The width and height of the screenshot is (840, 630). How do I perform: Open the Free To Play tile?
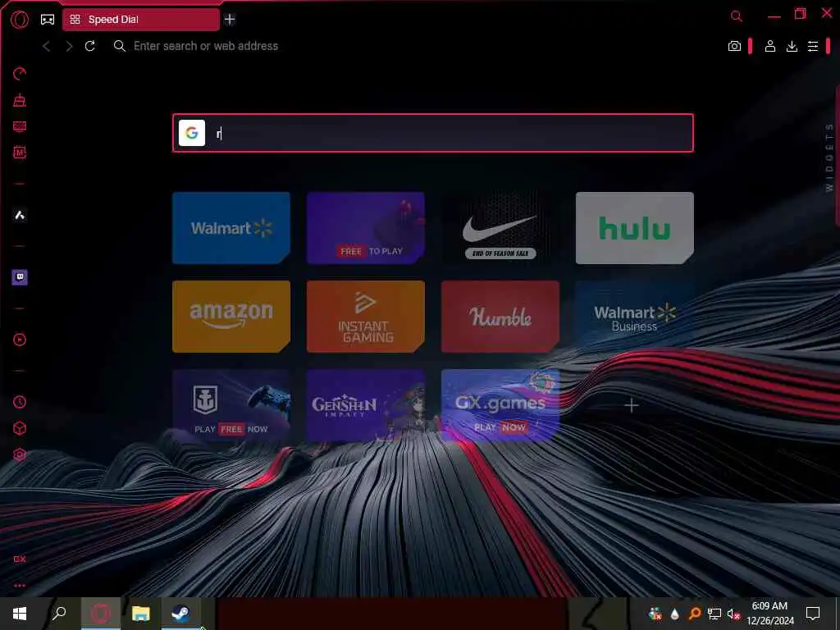(366, 228)
